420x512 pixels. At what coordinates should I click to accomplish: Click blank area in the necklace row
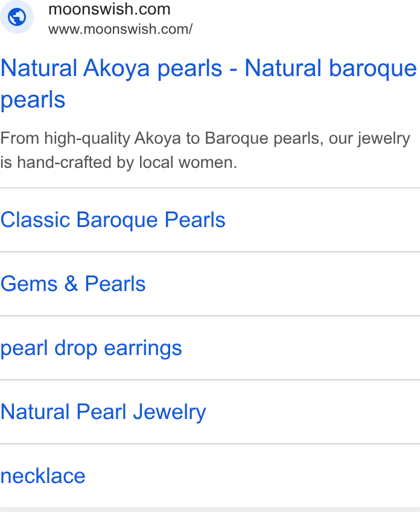coord(252,476)
